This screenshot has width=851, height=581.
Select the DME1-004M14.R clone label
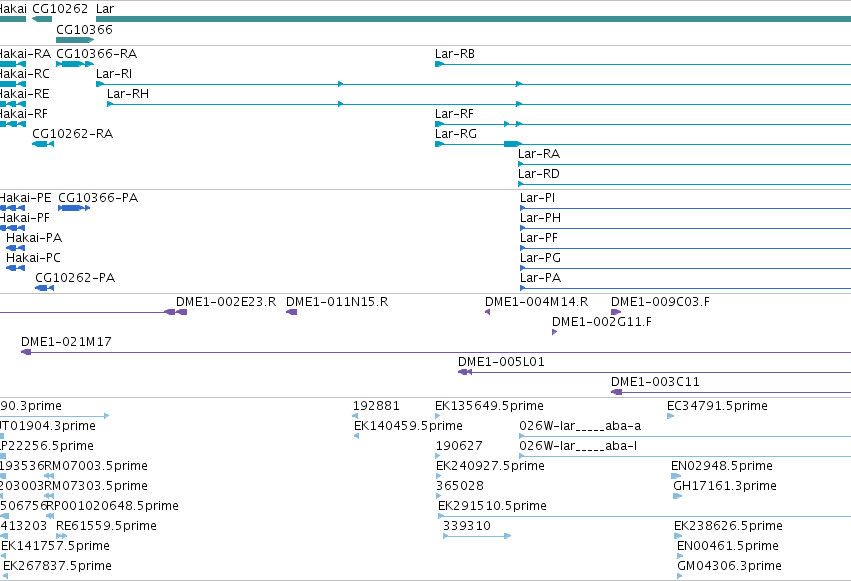click(x=536, y=302)
